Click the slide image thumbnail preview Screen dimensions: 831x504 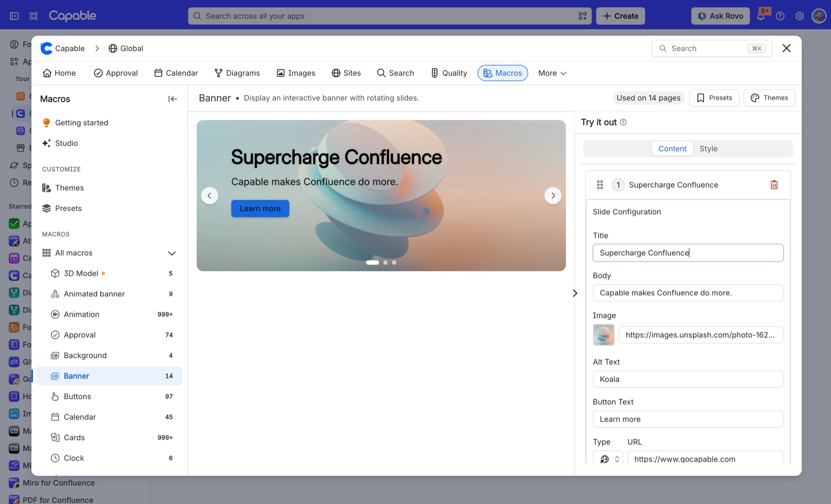[x=603, y=335]
